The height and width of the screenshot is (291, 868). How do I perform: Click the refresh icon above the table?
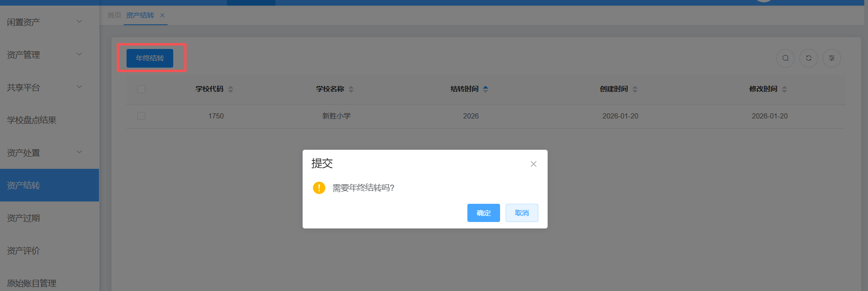coord(809,58)
